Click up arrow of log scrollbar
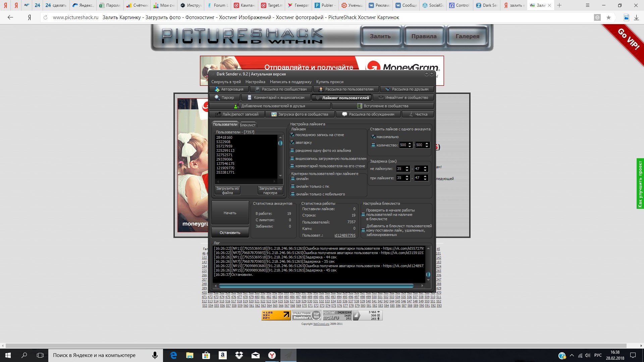 [x=428, y=248]
